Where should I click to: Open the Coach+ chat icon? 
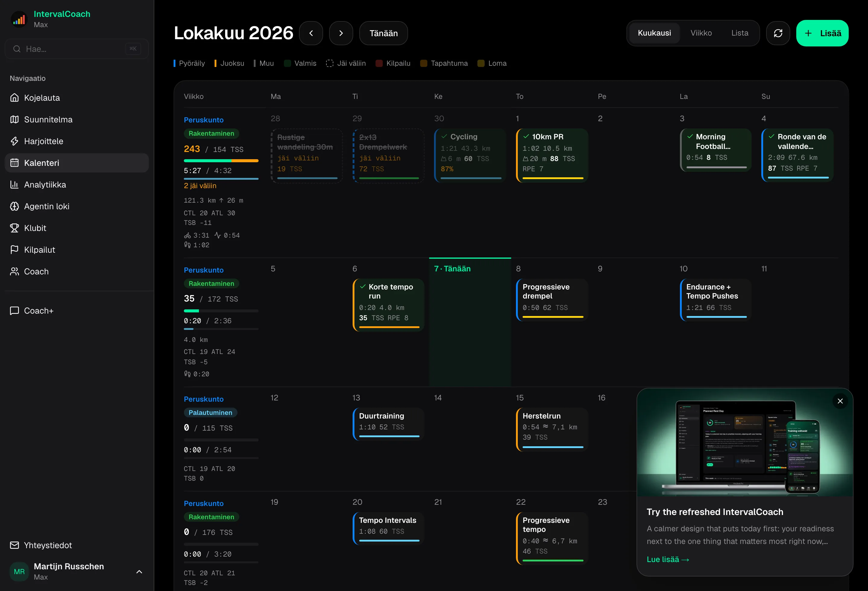[14, 311]
